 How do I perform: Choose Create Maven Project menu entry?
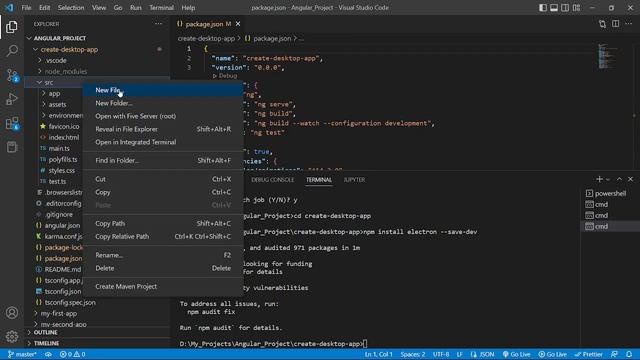pyautogui.click(x=163, y=287)
